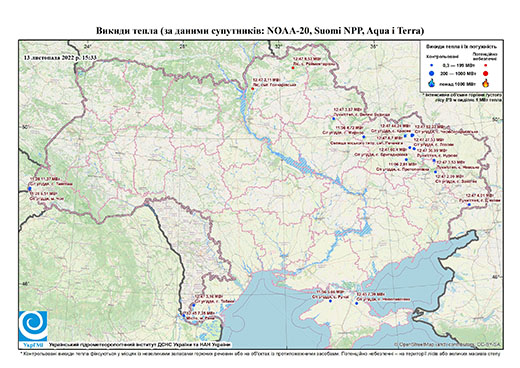Select the blue marker labeled 11:06 6.72 МВт
520x368 pixels.
364,137
